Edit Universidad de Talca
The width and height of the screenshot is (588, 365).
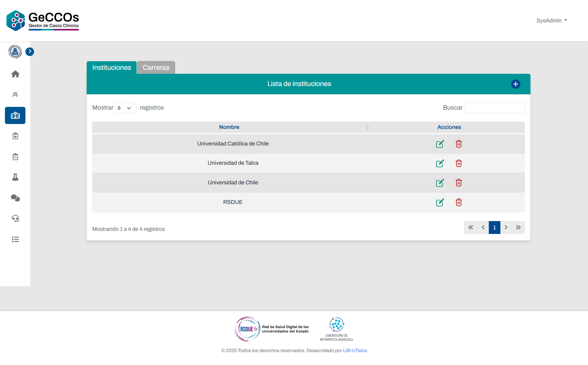pyautogui.click(x=440, y=163)
